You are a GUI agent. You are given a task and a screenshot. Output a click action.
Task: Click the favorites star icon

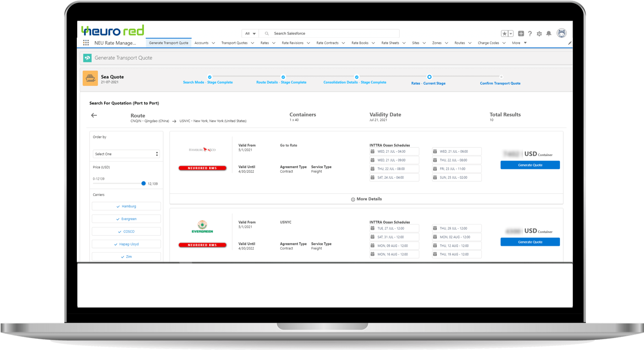(x=505, y=33)
